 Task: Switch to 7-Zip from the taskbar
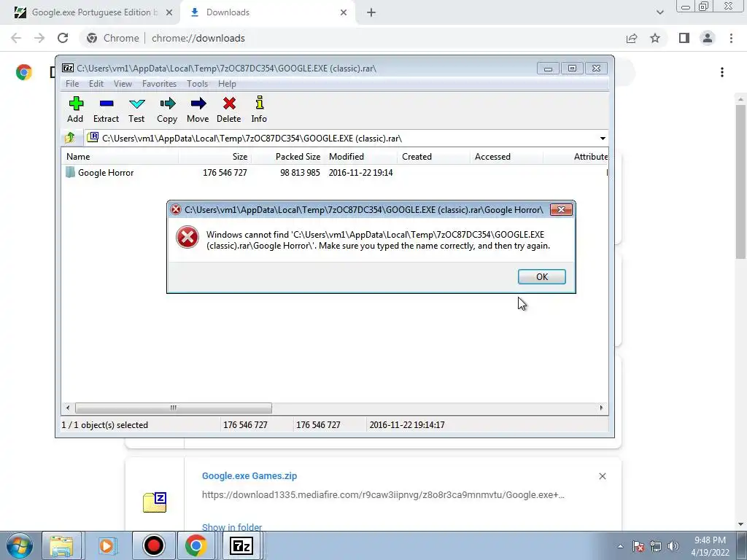[x=241, y=546]
